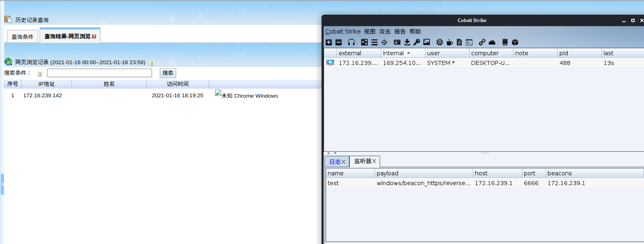The image size is (644, 244).
Task: Click help icon next to search condition label
Action: click(40, 74)
